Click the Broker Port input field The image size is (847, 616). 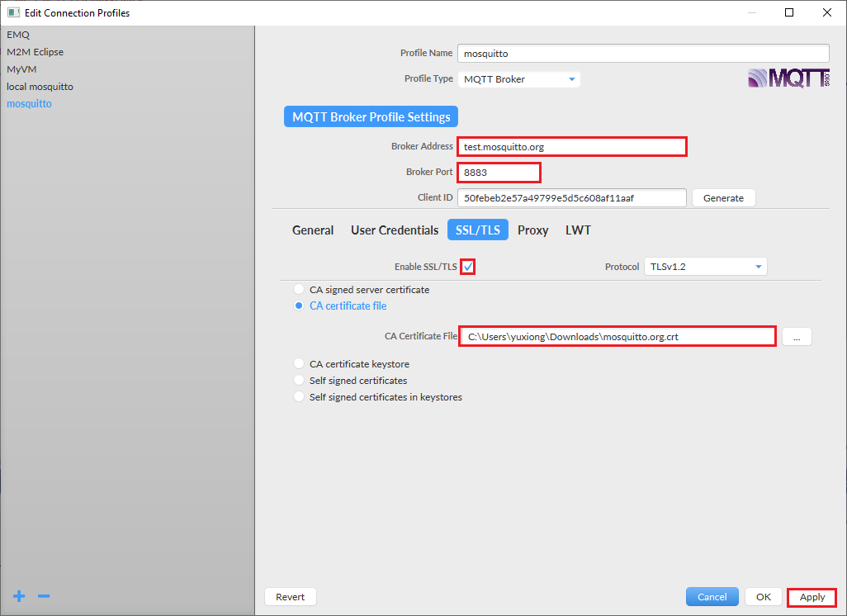click(x=499, y=173)
